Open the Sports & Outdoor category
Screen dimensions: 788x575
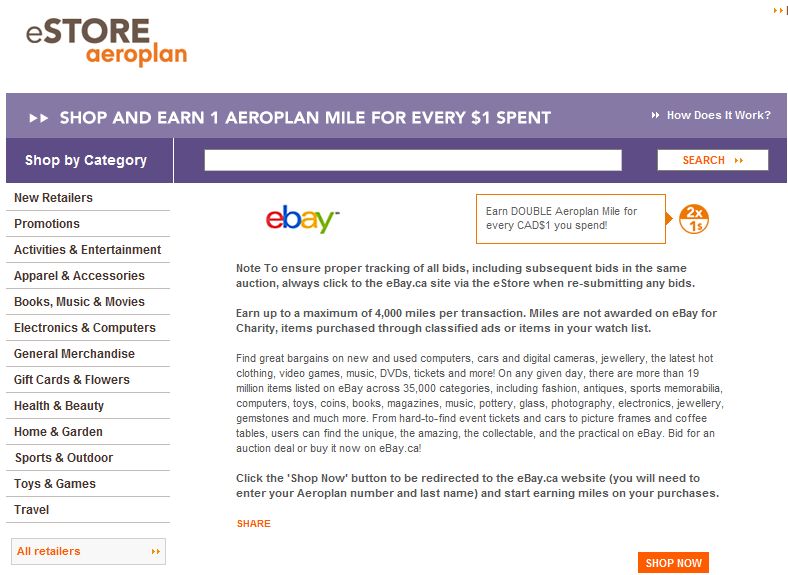pos(64,458)
